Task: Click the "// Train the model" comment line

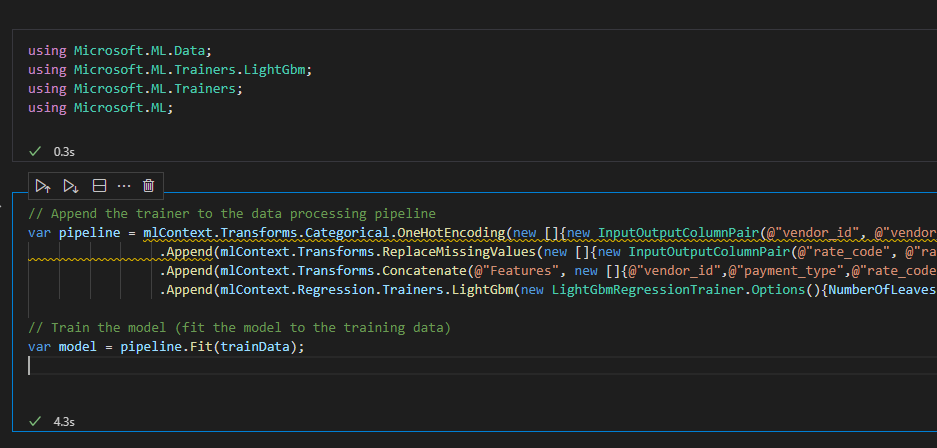Action: (x=240, y=327)
